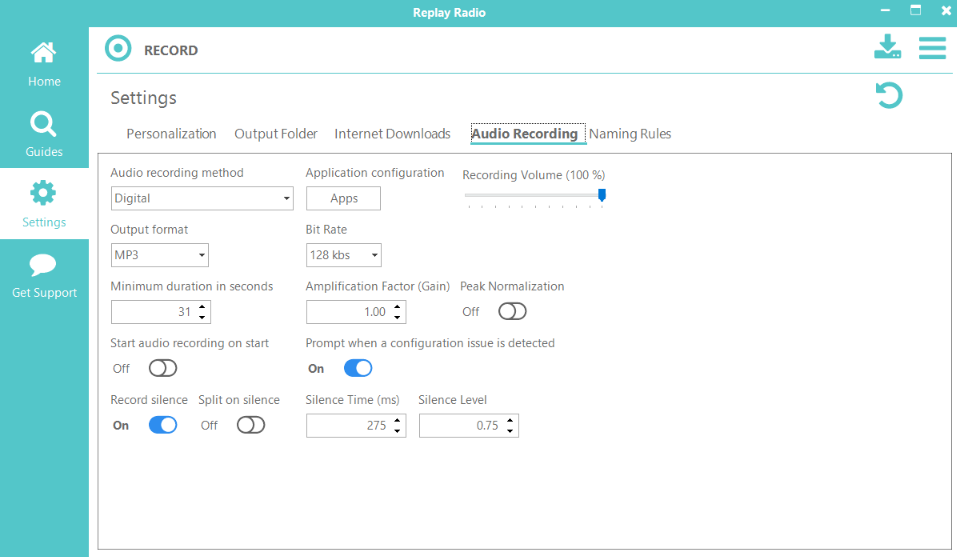
Task: Open the Home page in sidebar
Action: pos(44,63)
